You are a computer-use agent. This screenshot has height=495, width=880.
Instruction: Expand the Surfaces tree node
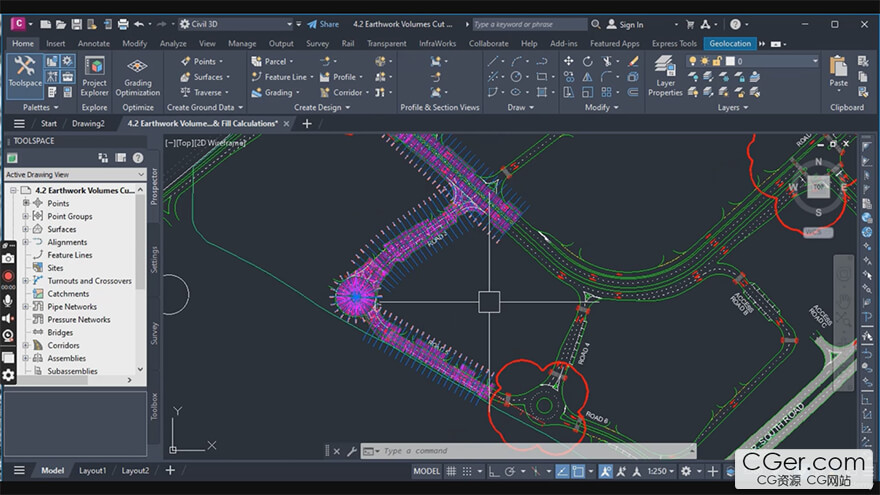point(27,229)
